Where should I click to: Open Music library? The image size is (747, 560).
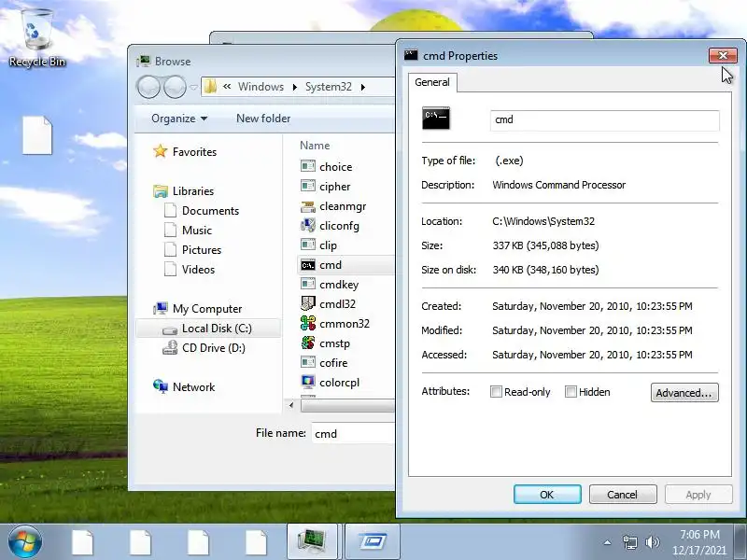pos(196,230)
